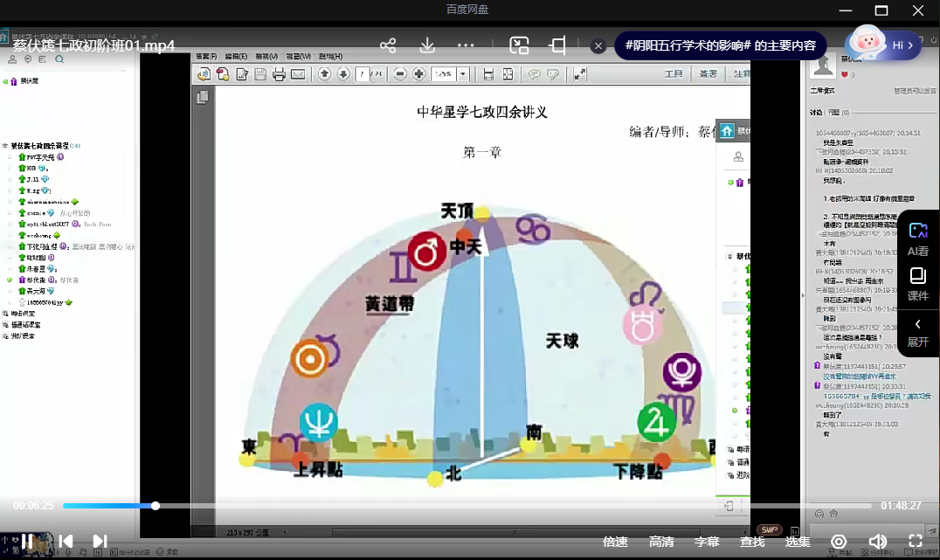
Task: Change playback speed with 倍速
Action: (615, 542)
